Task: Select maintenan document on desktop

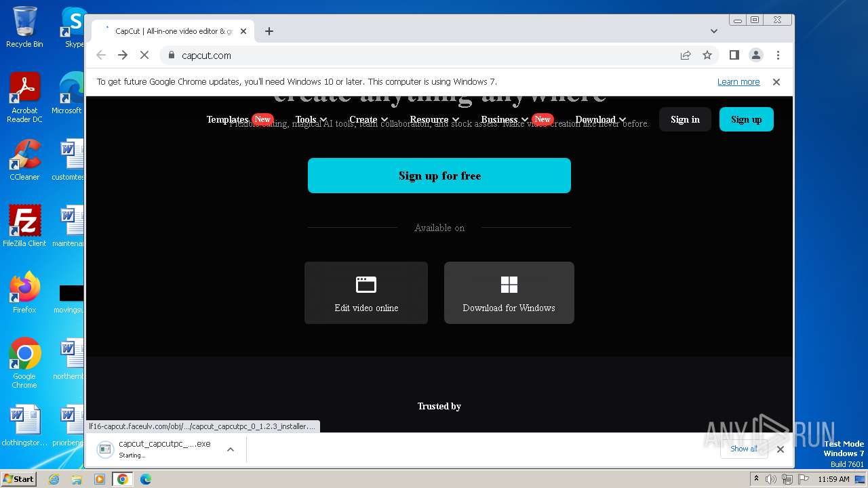Action: point(69,226)
